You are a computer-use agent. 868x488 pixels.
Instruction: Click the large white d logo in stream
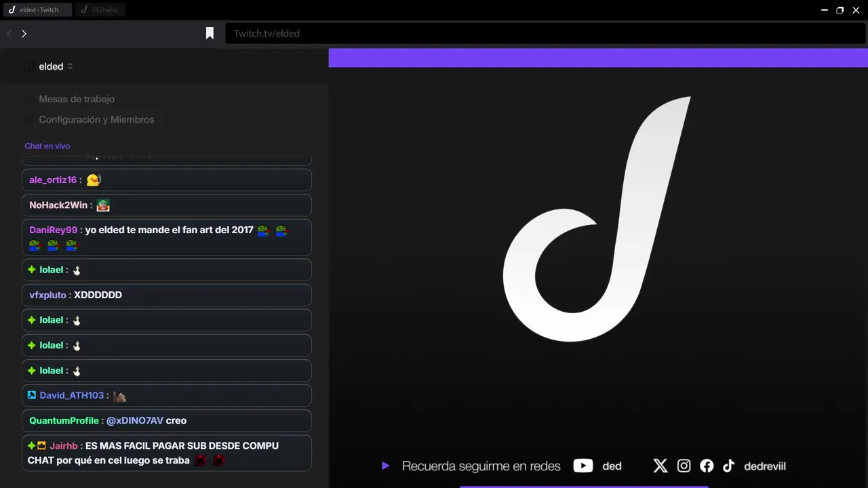click(597, 218)
